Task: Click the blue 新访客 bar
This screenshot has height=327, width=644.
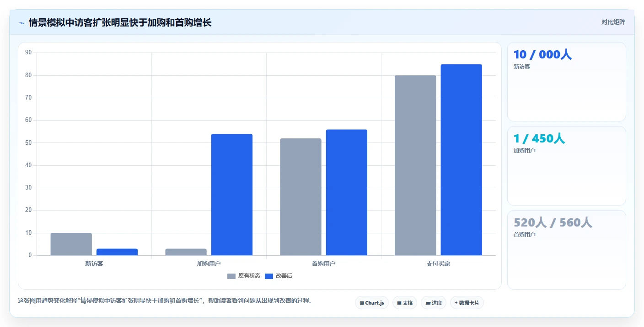Action: click(x=117, y=252)
